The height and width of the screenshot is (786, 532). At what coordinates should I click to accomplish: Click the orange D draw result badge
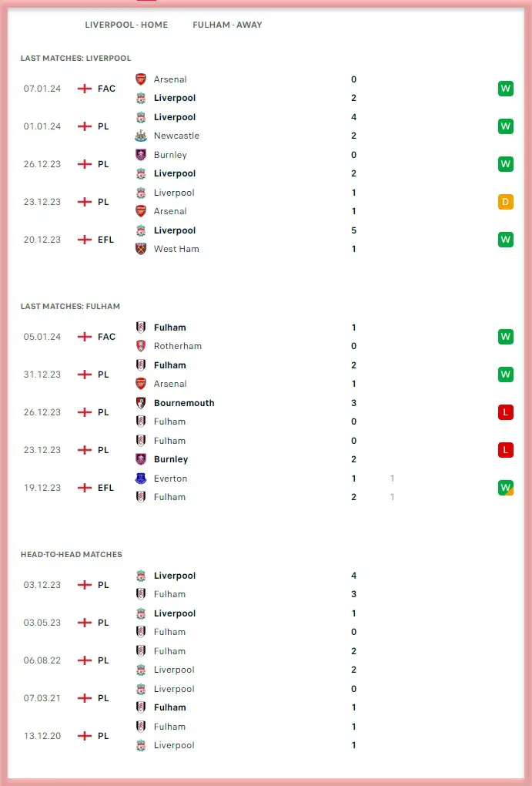(x=505, y=202)
